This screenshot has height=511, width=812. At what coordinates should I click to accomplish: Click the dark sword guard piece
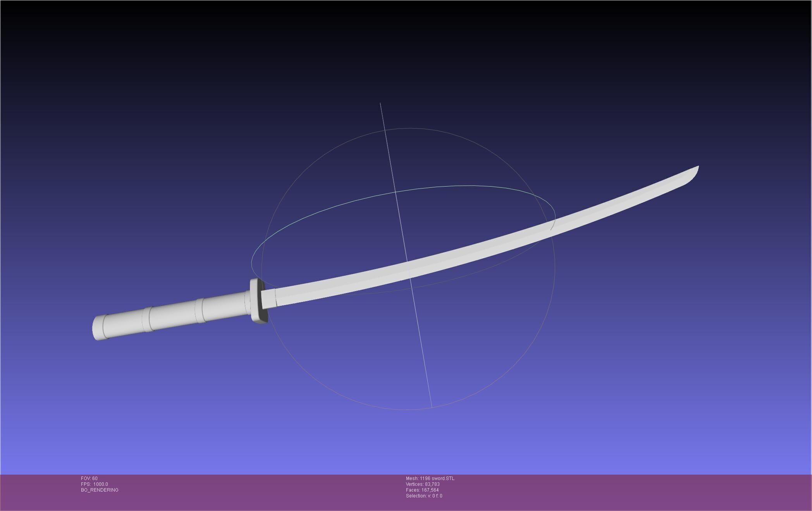tap(259, 301)
